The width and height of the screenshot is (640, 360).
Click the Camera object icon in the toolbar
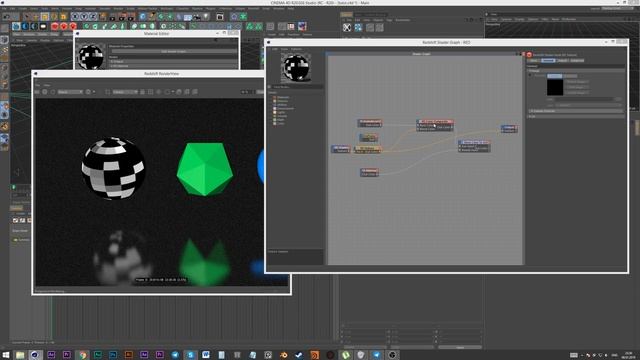197,17
